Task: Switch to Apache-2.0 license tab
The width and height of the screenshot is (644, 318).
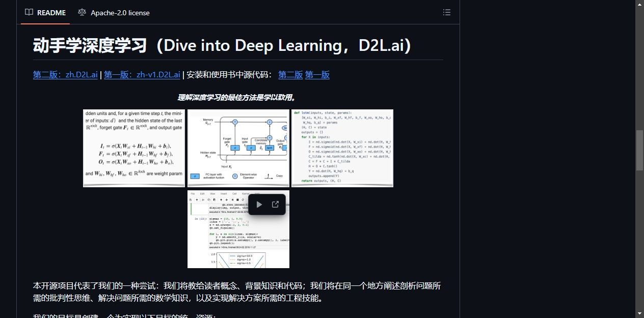Action: point(114,12)
